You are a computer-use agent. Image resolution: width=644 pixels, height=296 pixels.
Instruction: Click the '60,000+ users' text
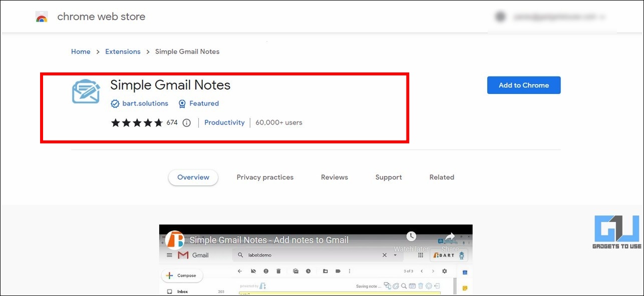click(x=279, y=122)
